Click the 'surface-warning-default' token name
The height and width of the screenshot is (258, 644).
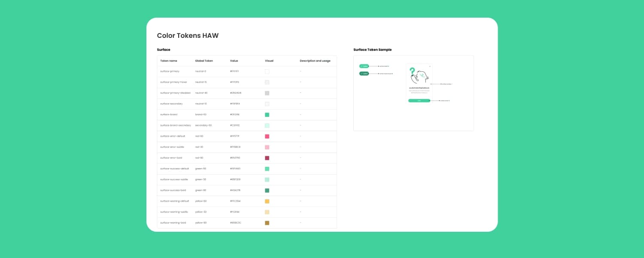coord(175,201)
